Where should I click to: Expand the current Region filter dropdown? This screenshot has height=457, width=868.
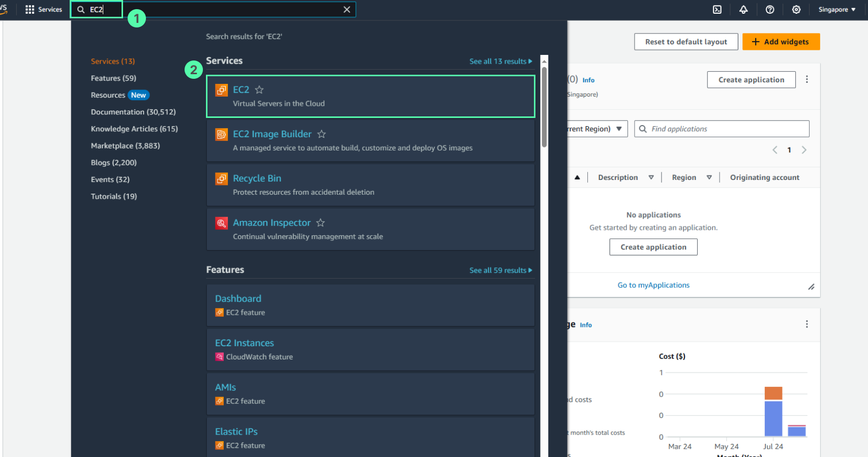point(597,129)
